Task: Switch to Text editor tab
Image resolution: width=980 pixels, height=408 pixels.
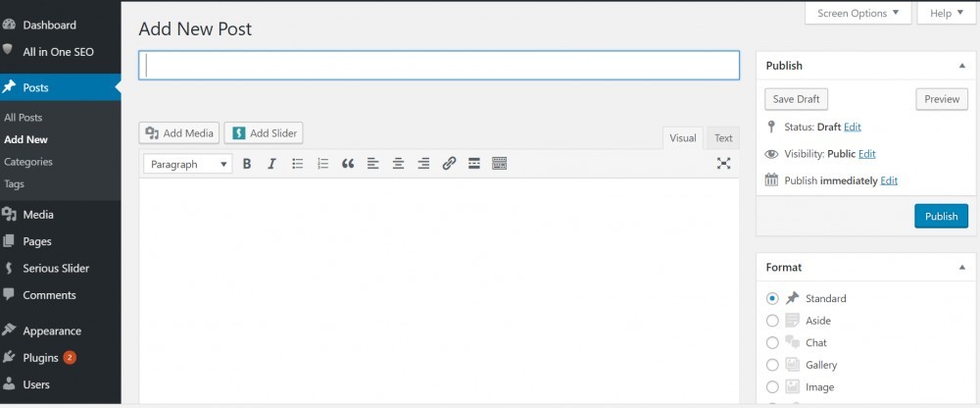Action: (x=723, y=138)
